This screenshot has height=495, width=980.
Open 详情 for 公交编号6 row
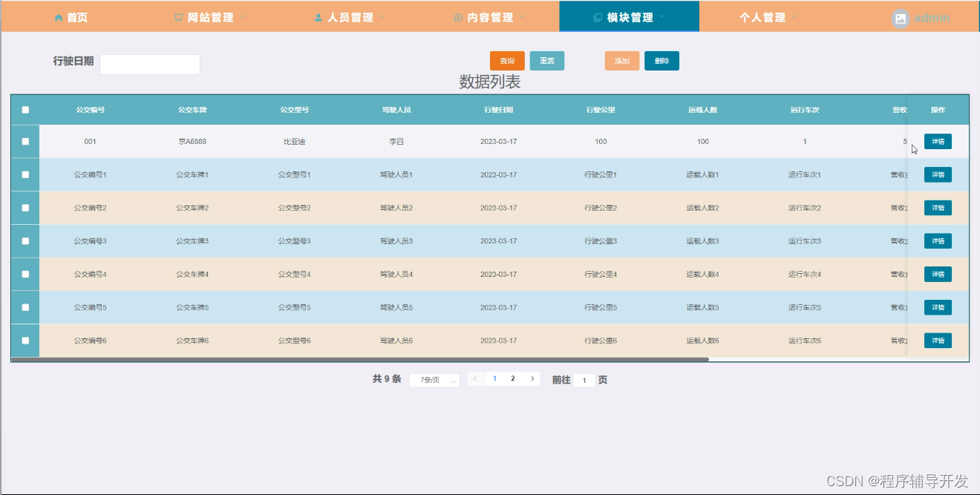click(x=938, y=340)
